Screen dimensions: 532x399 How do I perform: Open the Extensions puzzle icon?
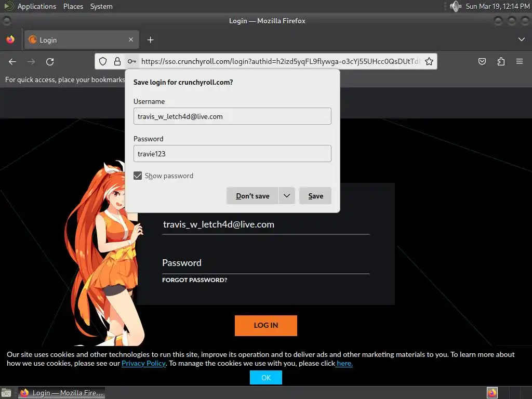[x=501, y=61]
